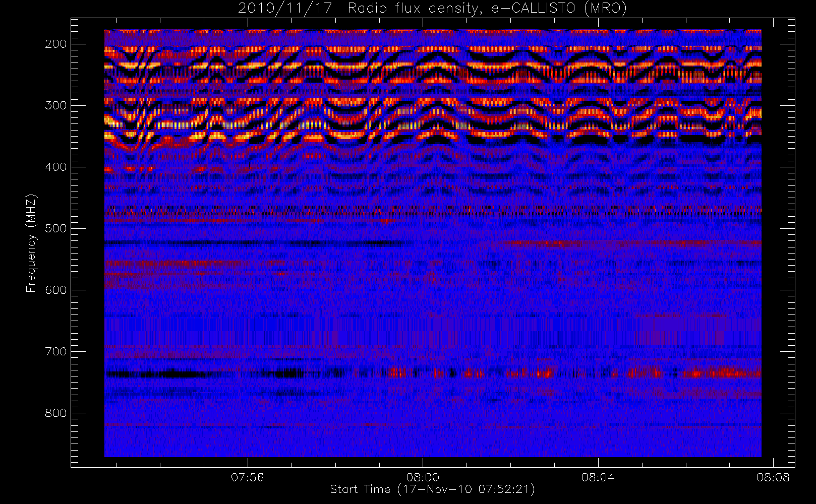Click the plot title "Radio flux density, e-CALLISTO (MRO)"

point(487,9)
